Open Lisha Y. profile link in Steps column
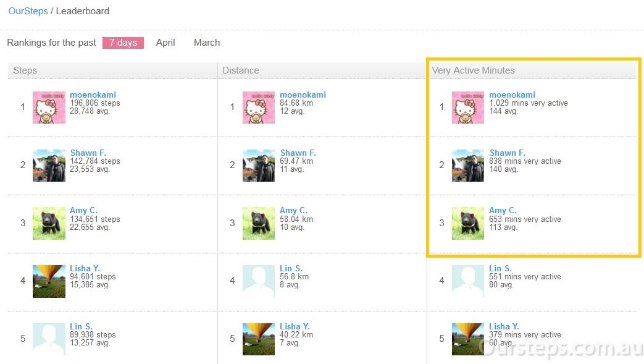The width and height of the screenshot is (644, 364). [85, 268]
